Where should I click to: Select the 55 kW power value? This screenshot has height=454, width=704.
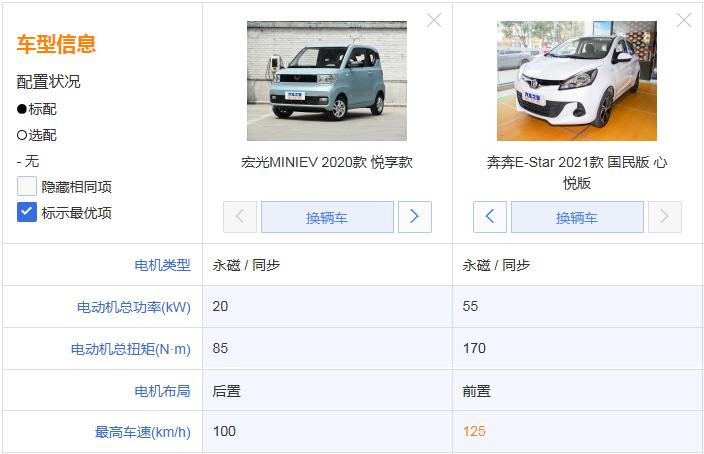click(470, 306)
